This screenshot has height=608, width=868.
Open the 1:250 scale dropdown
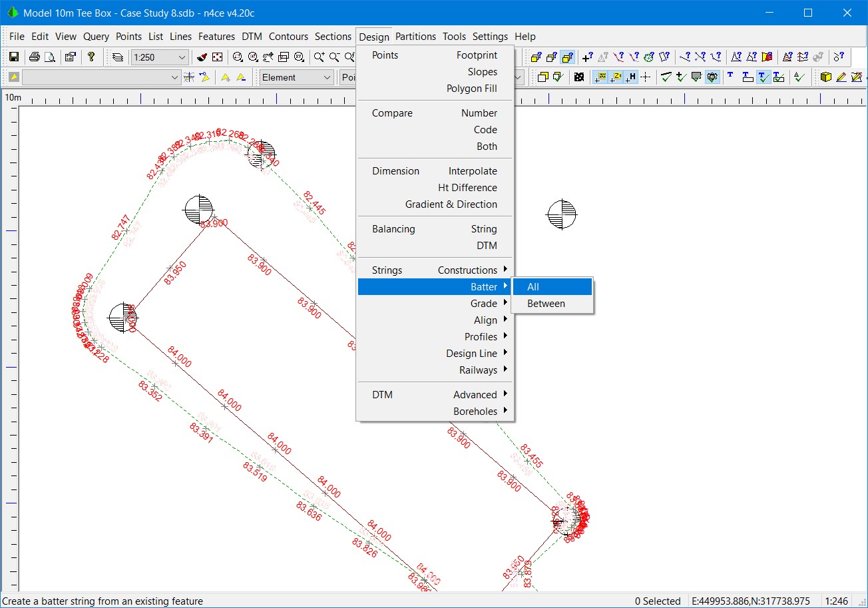(159, 57)
